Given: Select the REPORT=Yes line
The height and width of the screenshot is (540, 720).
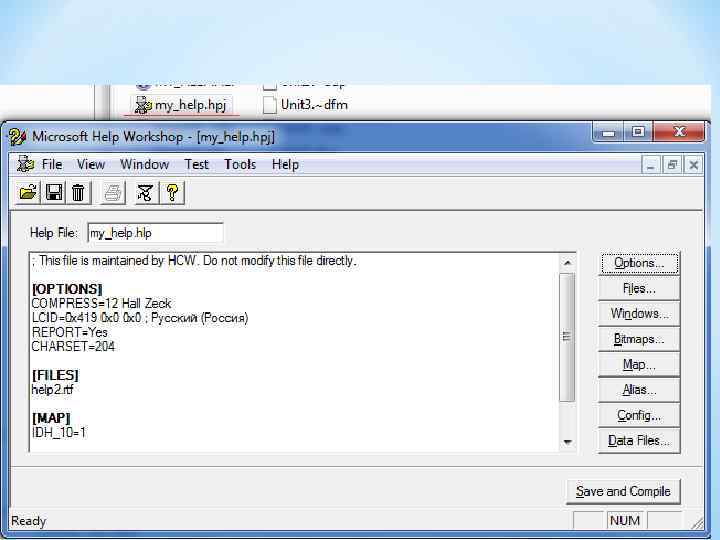Looking at the screenshot, I should pyautogui.click(x=70, y=332).
